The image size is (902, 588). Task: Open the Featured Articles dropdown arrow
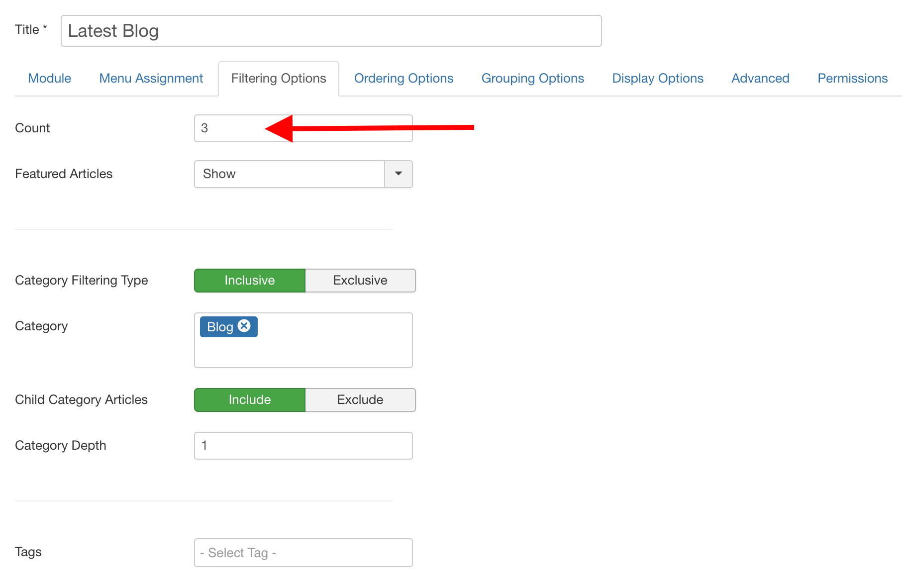398,174
